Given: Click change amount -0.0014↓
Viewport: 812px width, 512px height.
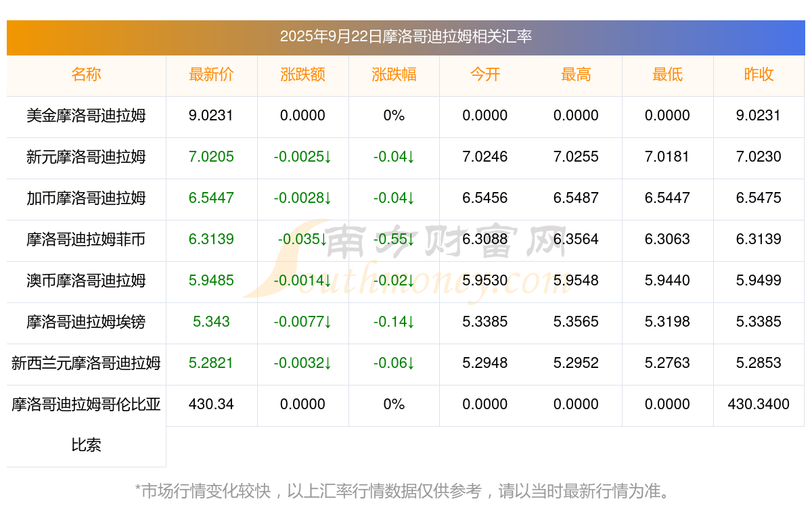Looking at the screenshot, I should 302,281.
